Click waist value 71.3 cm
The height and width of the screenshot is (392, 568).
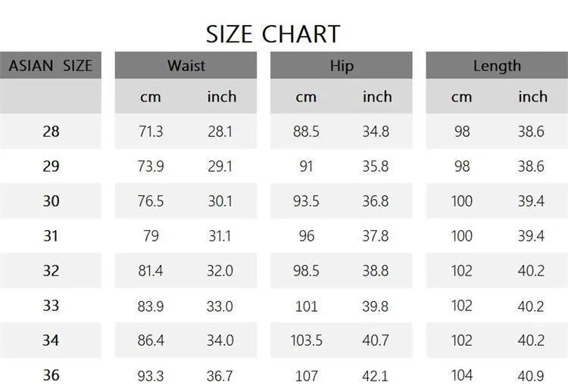(151, 132)
